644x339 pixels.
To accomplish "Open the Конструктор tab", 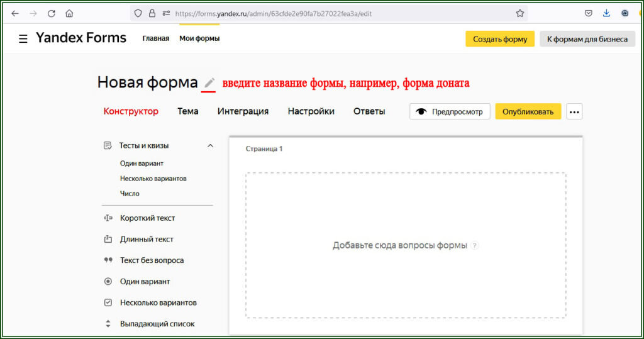I will (131, 111).
